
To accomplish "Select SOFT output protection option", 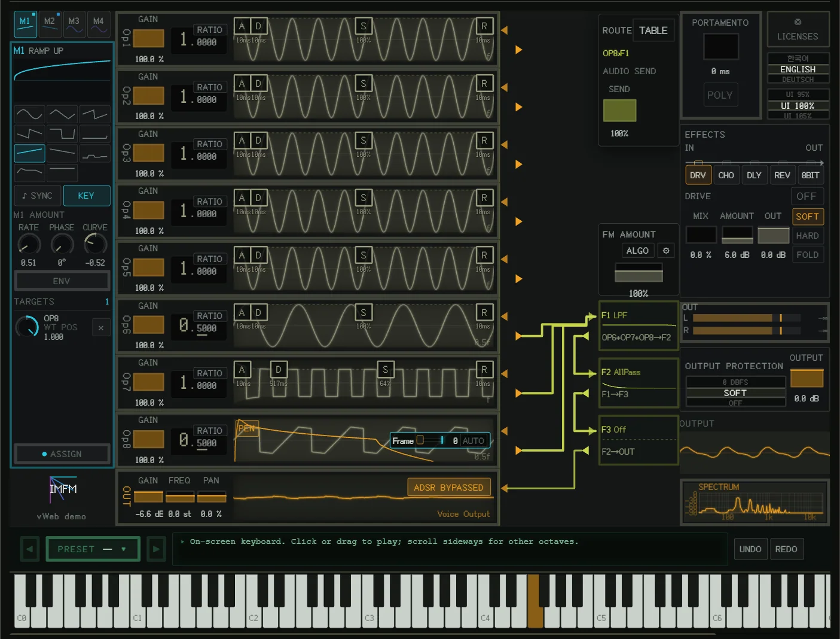I will point(735,393).
